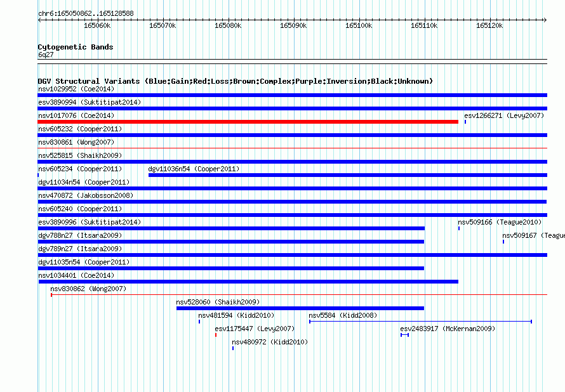Click the nsv481594 (Kidd2010) marker
565x392 pixels.
pos(199,322)
